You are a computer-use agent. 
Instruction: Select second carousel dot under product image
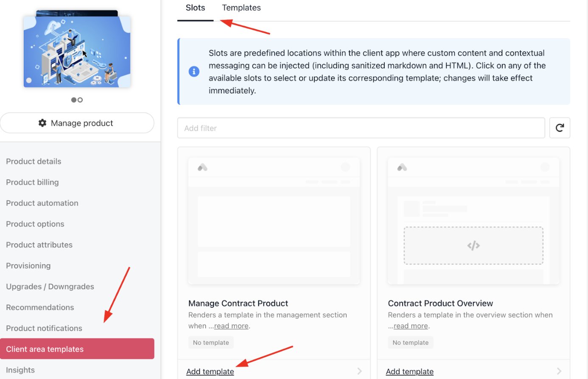tap(80, 100)
